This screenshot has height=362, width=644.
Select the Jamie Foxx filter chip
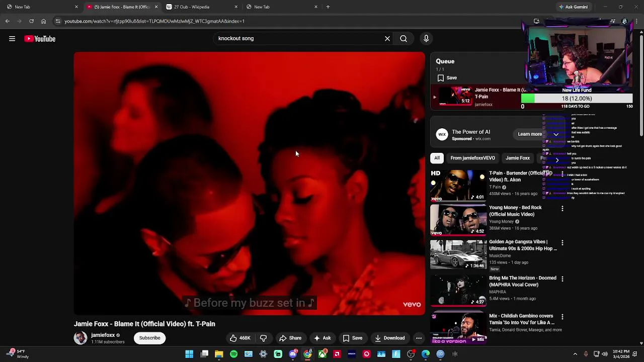pyautogui.click(x=517, y=158)
